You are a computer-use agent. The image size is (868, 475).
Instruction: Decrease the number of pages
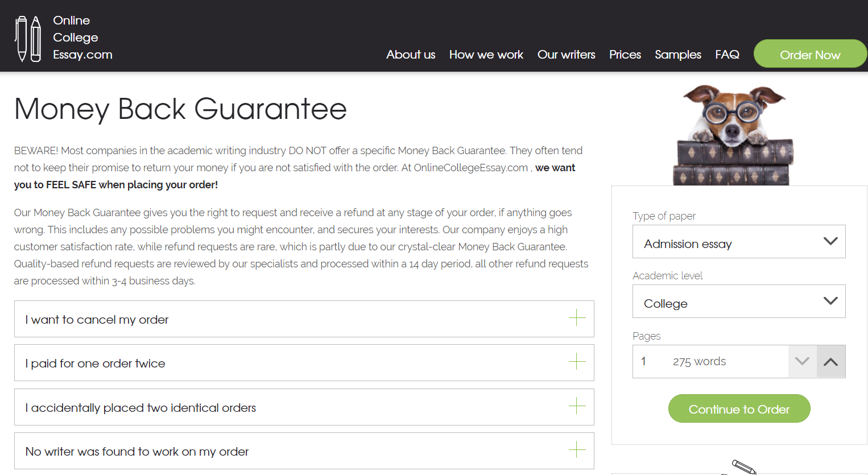803,361
